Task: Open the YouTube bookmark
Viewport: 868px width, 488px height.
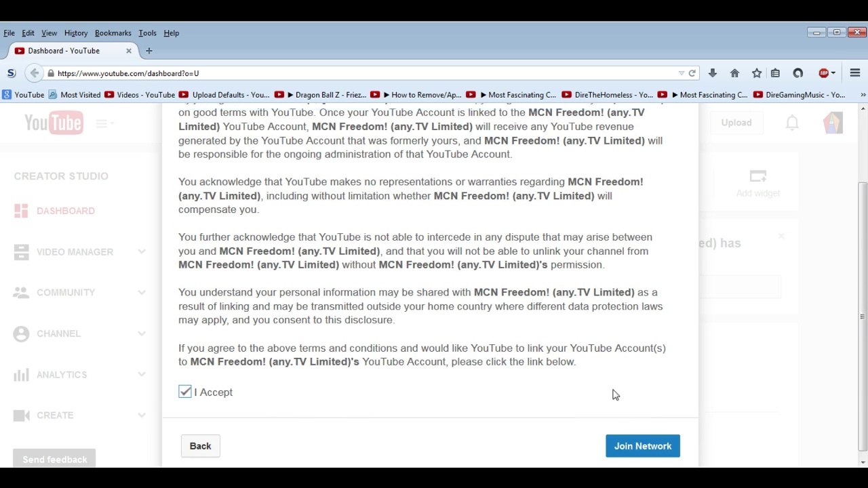Action: click(23, 95)
